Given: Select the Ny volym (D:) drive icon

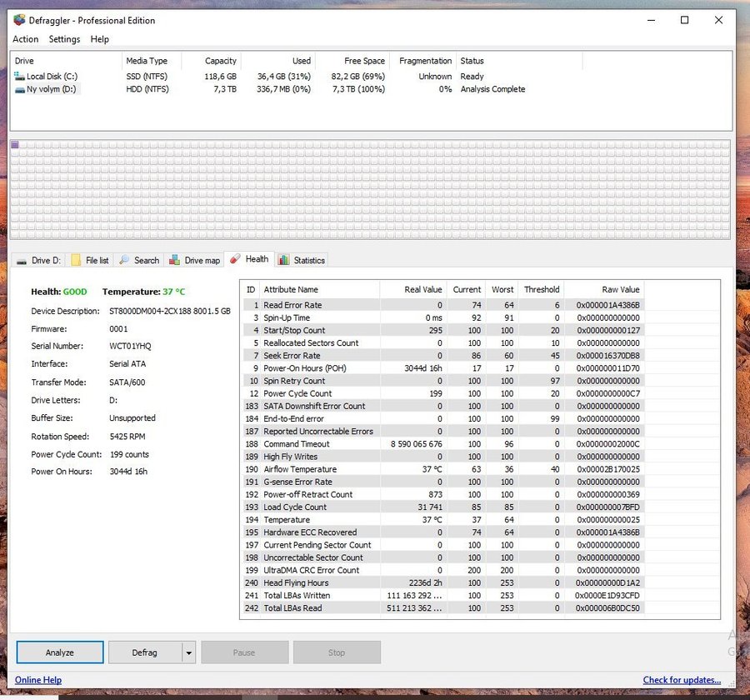Looking at the screenshot, I should pos(20,89).
